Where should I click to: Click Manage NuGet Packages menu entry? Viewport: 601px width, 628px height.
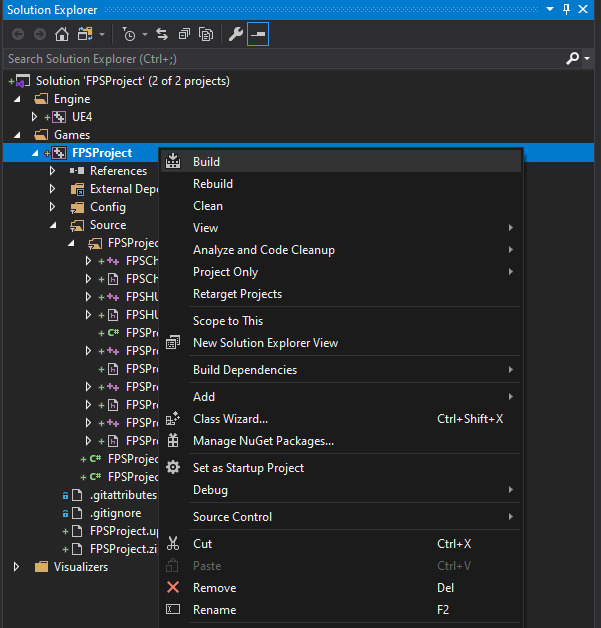click(263, 441)
